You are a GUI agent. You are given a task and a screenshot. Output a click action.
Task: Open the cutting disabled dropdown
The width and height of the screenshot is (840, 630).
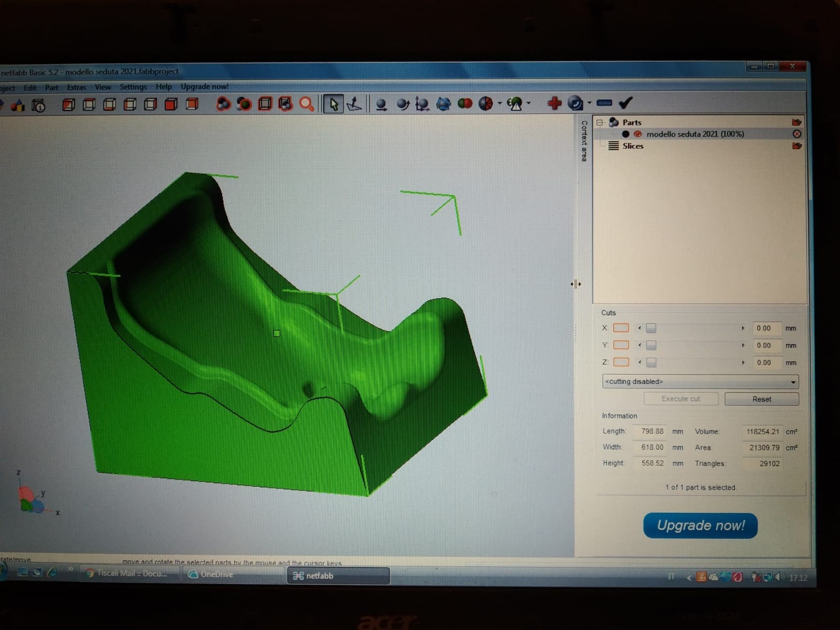pos(700,382)
